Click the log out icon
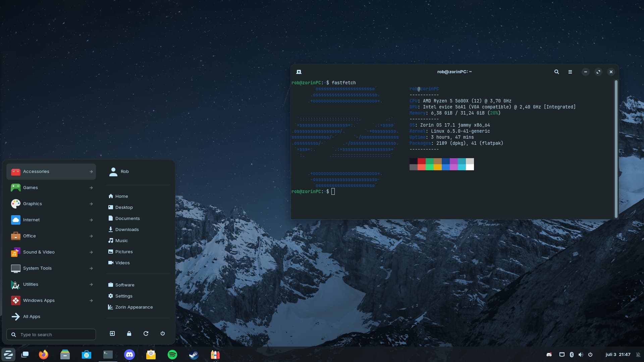The width and height of the screenshot is (644, 362). coord(112,333)
